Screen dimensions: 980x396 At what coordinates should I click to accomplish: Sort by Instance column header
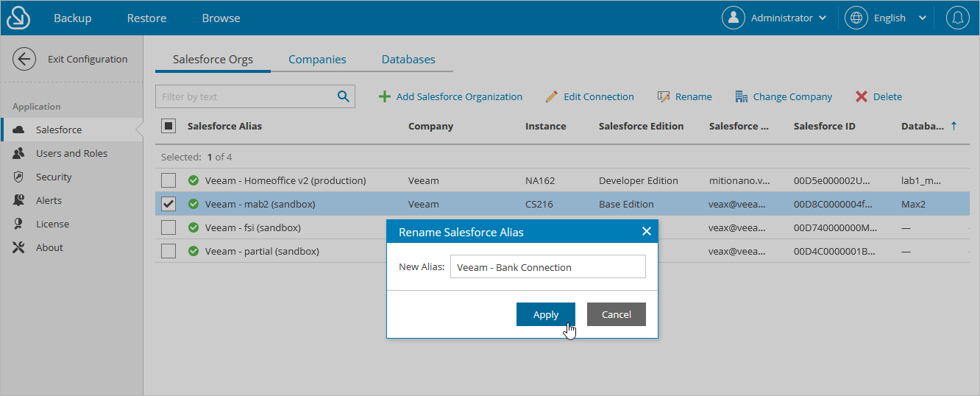[x=545, y=126]
